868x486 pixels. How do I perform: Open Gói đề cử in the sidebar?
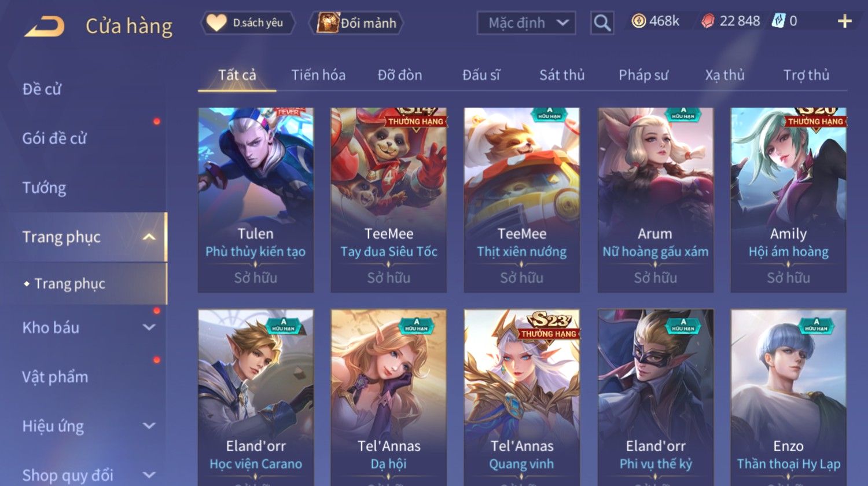point(54,138)
